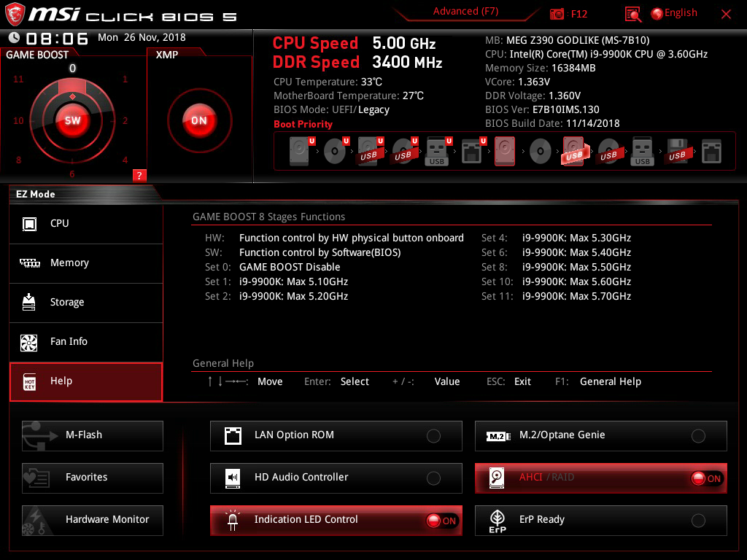The height and width of the screenshot is (560, 747).
Task: Close the BIOS with the X button
Action: click(x=726, y=15)
